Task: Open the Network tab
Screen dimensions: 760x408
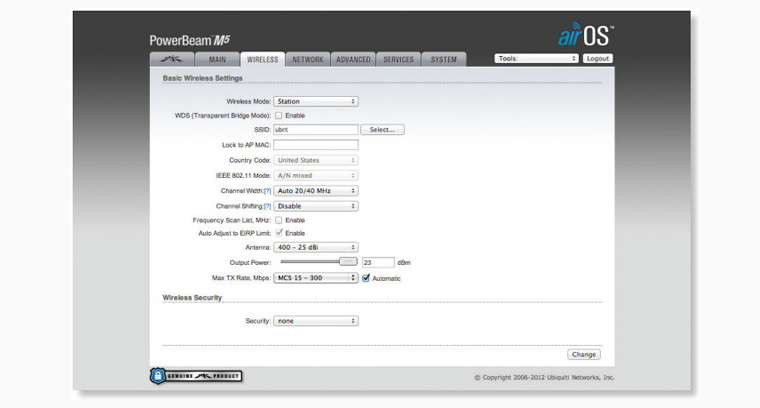Action: (308, 59)
